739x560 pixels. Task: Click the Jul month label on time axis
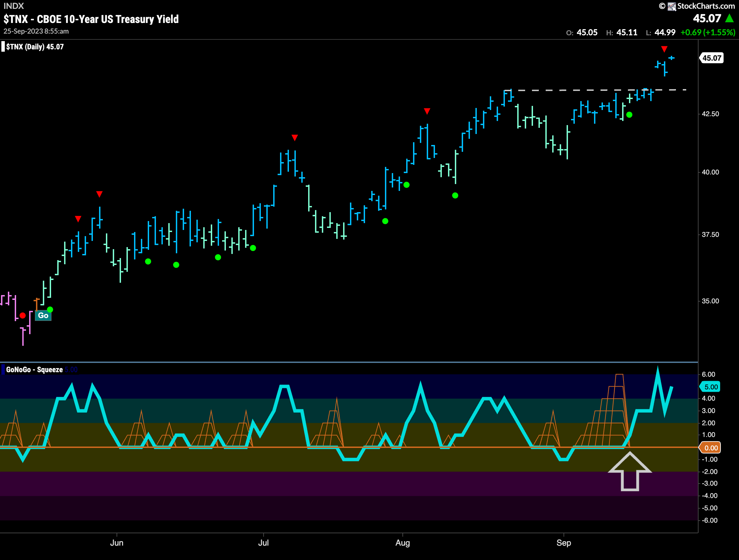point(263,543)
